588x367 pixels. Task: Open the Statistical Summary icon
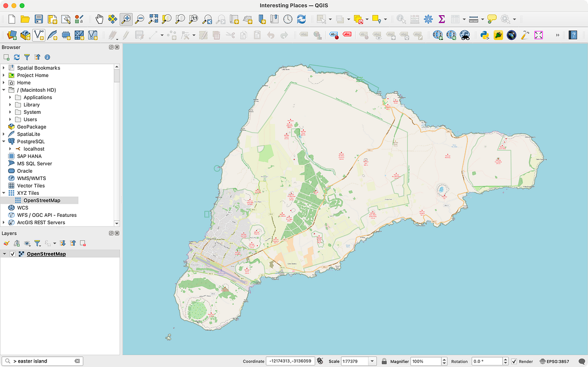441,19
